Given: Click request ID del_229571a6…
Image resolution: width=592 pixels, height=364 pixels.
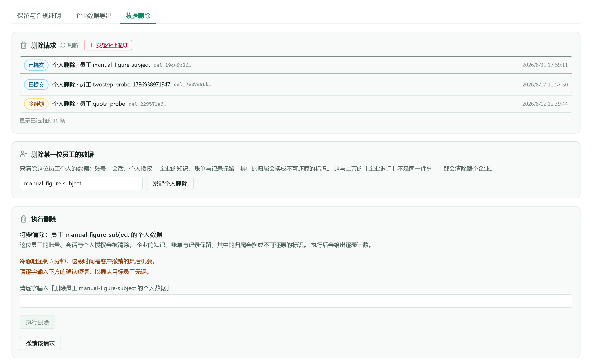Looking at the screenshot, I should point(147,104).
